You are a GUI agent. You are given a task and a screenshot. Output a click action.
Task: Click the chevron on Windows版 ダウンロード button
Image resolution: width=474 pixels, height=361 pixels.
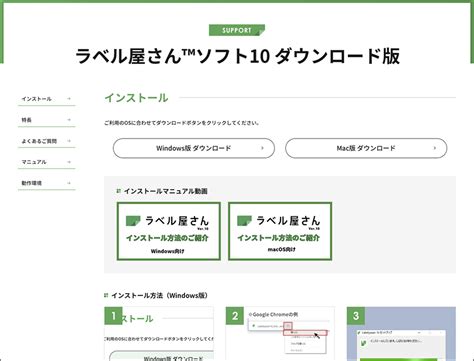(262, 148)
